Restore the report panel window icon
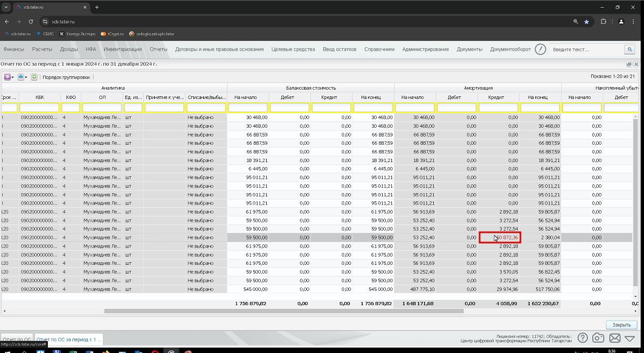The image size is (644, 353). pos(629,64)
